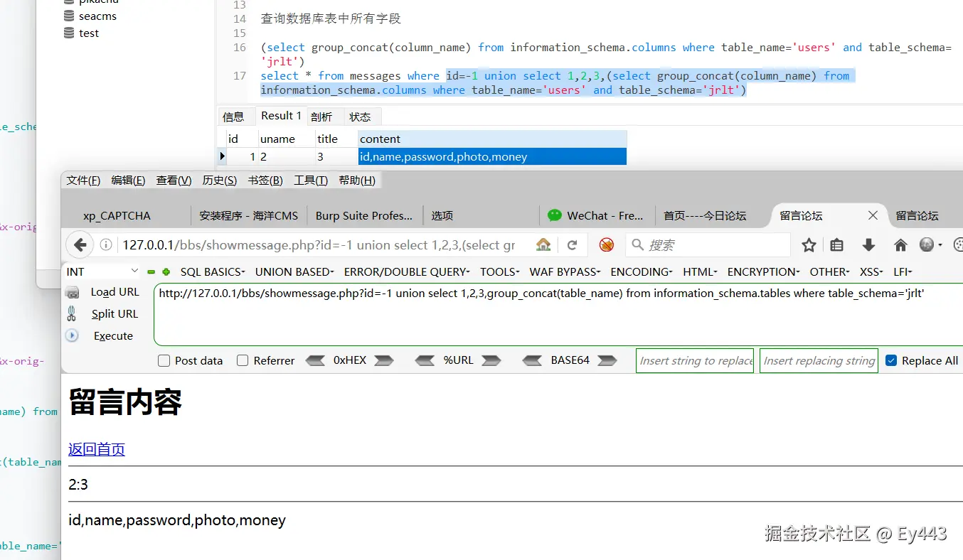Open the 剖析 tab in Navicat results
963x560 pixels.
(x=321, y=117)
